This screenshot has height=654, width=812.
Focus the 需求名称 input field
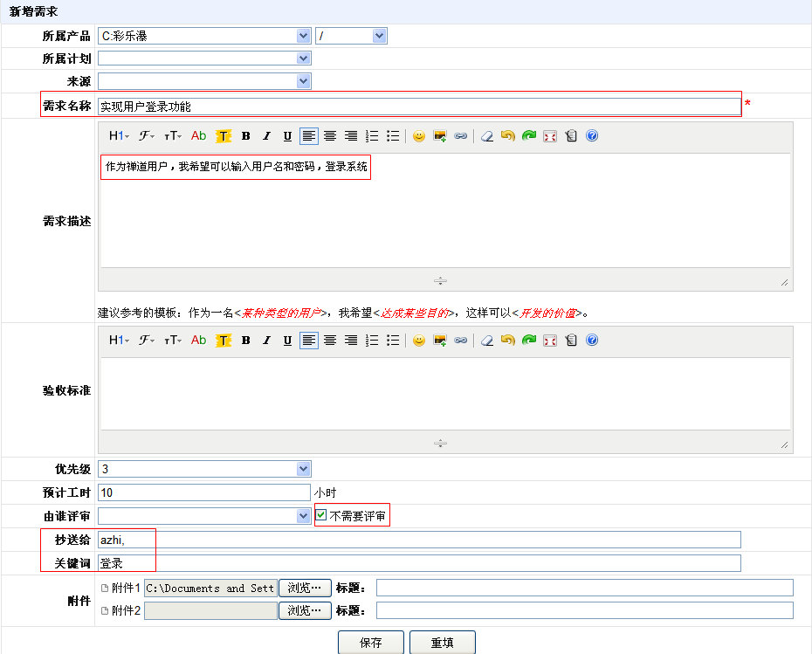point(419,107)
